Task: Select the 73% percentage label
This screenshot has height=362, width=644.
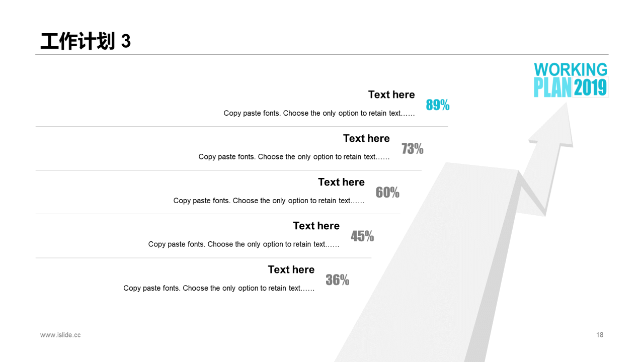Action: click(x=413, y=148)
